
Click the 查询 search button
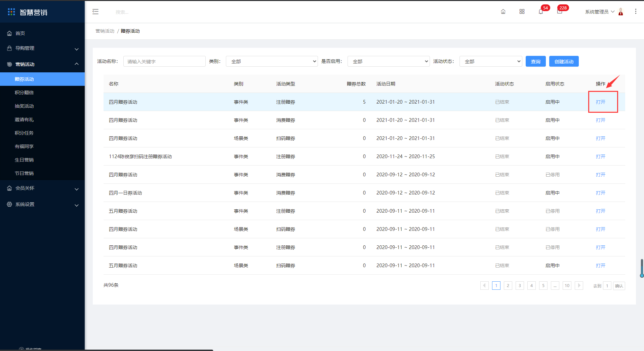click(x=536, y=61)
